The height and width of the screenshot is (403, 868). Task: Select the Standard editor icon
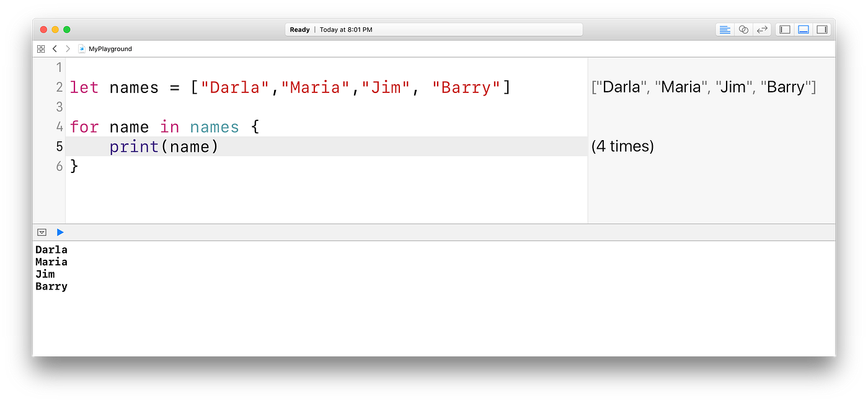725,29
